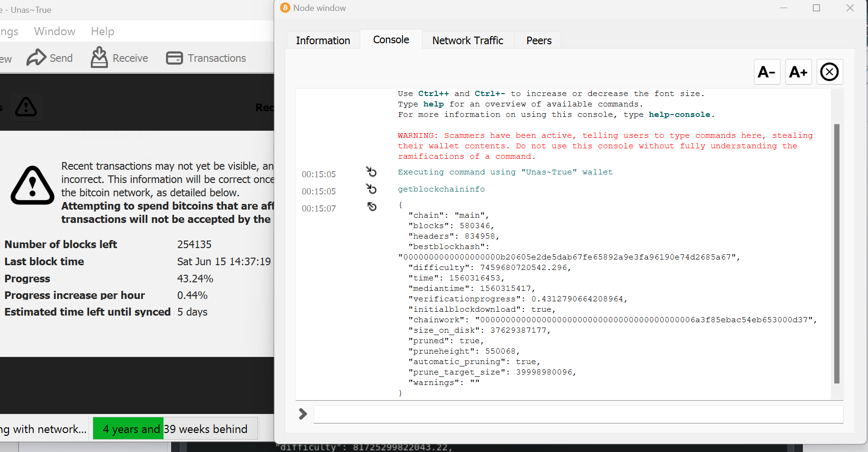
Task: Click the Receive toolbar icon in wallet window
Action: (119, 58)
